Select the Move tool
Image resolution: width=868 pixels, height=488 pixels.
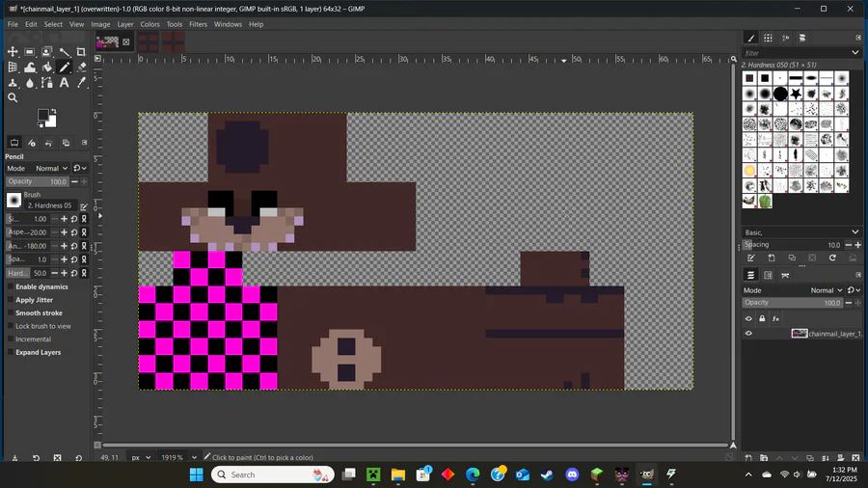(x=13, y=52)
